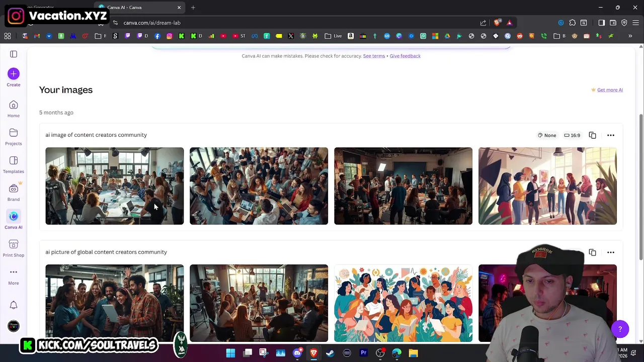The width and height of the screenshot is (644, 362).
Task: Click Brave Rewards triangle icon
Action: point(509,23)
